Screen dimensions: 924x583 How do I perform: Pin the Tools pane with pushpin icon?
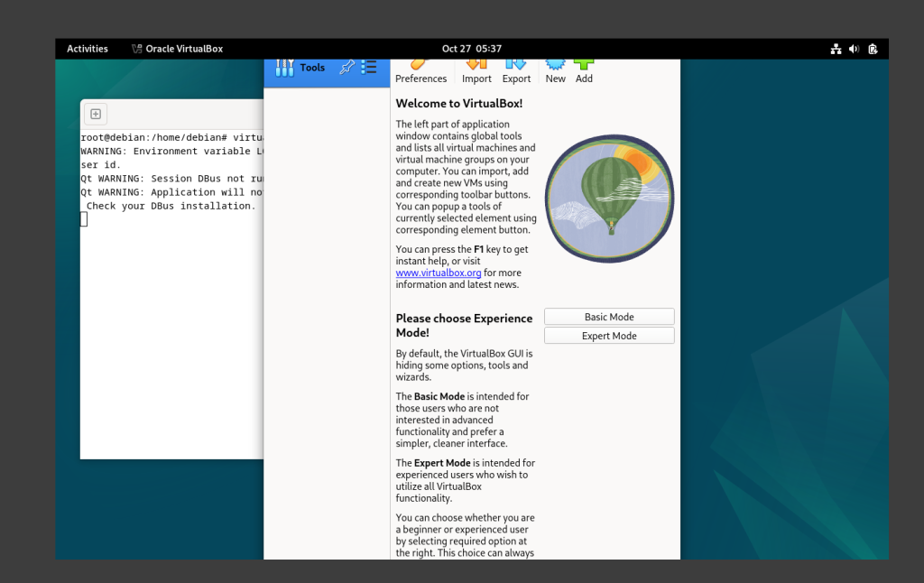coord(346,68)
